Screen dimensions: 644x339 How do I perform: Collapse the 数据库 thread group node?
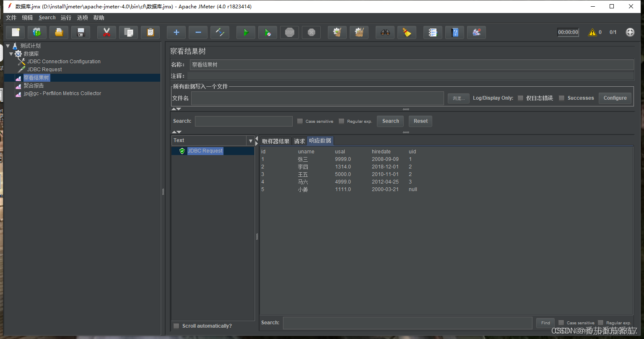(11, 54)
